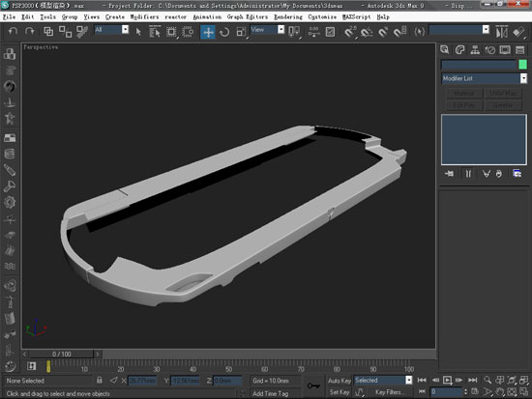Click the 0 / 100 time slider
The height and width of the screenshot is (399, 532).
tap(61, 354)
